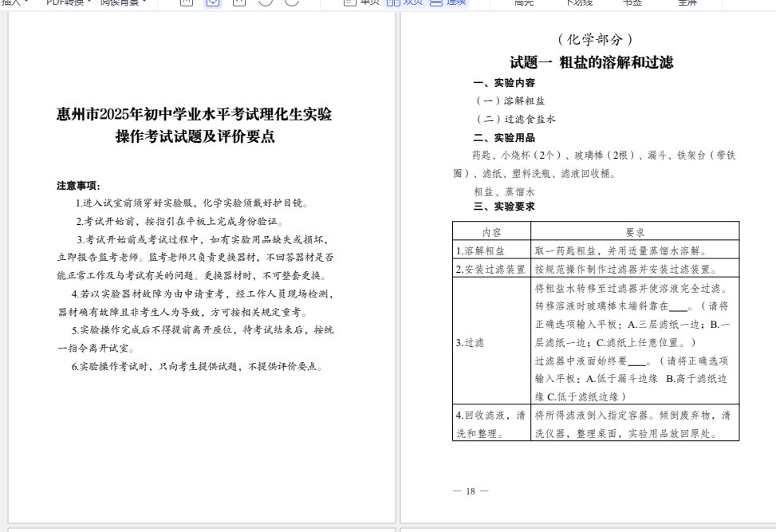Click the cell line 4.回收滤液，清
Image resolution: width=776 pixels, height=532 pixels.
pos(490,416)
